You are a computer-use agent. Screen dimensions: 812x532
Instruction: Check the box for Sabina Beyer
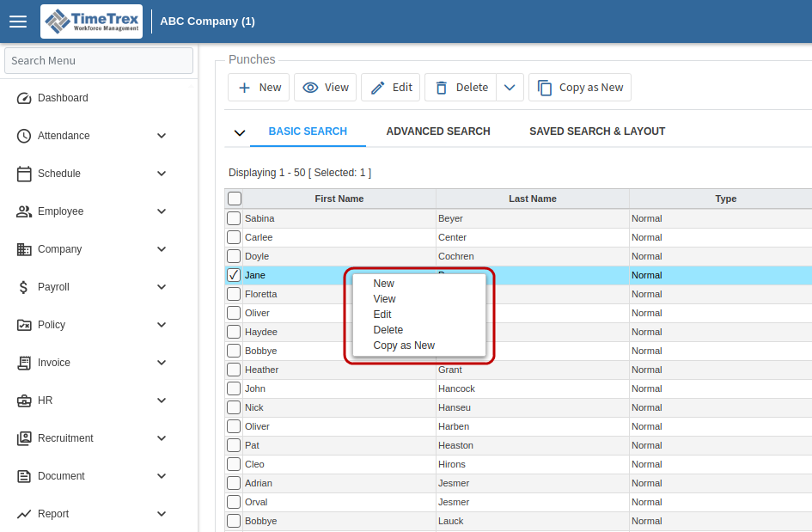point(234,218)
